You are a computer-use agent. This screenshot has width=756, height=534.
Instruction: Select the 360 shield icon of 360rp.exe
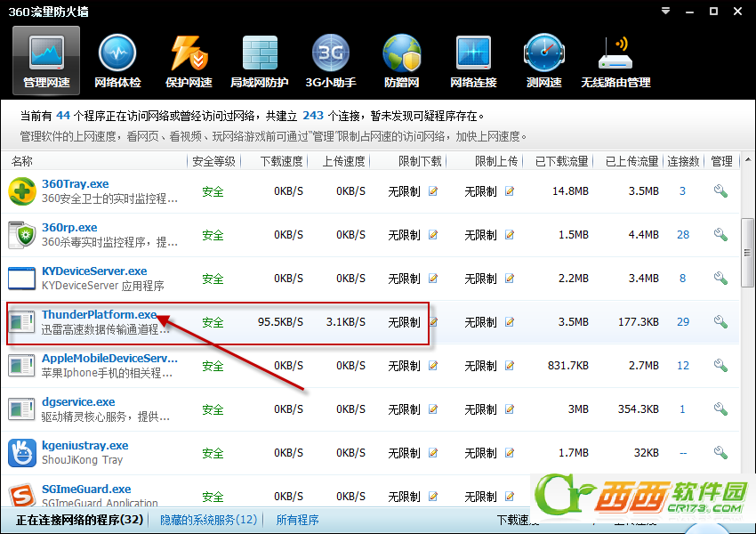[22, 235]
